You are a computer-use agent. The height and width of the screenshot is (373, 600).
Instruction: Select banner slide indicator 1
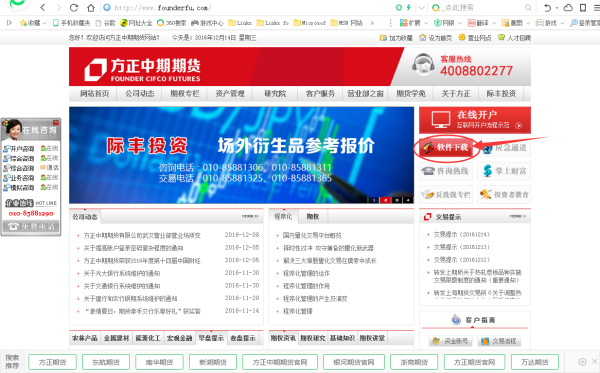point(373,200)
